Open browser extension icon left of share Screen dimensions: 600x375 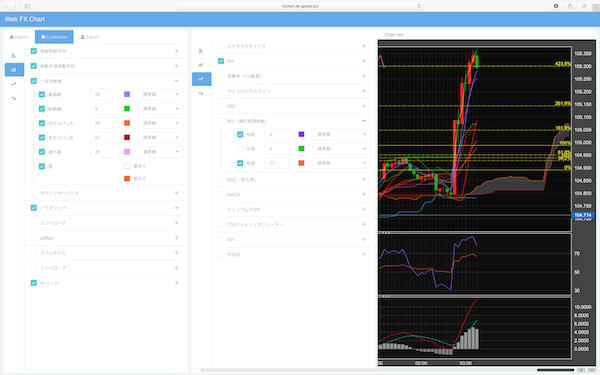point(556,6)
